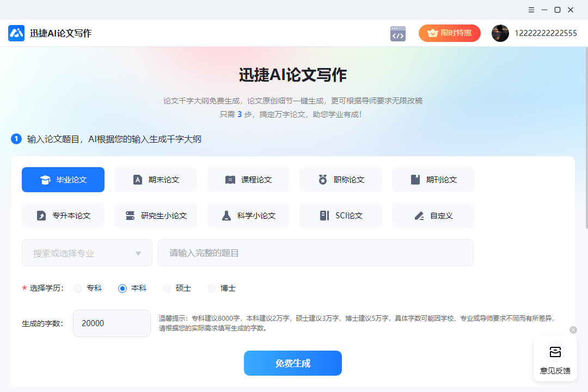Expand the 搜索或选择专业 dropdown
This screenshot has height=392, width=588.
(87, 253)
